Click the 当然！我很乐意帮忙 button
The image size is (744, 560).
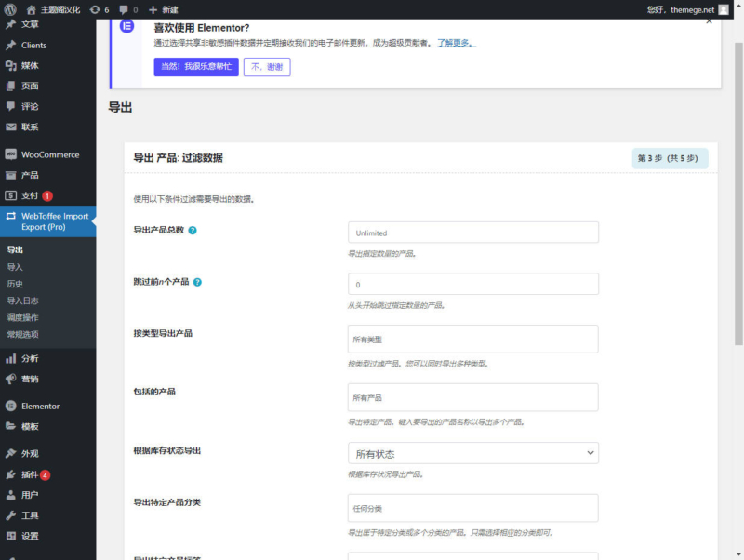[196, 66]
